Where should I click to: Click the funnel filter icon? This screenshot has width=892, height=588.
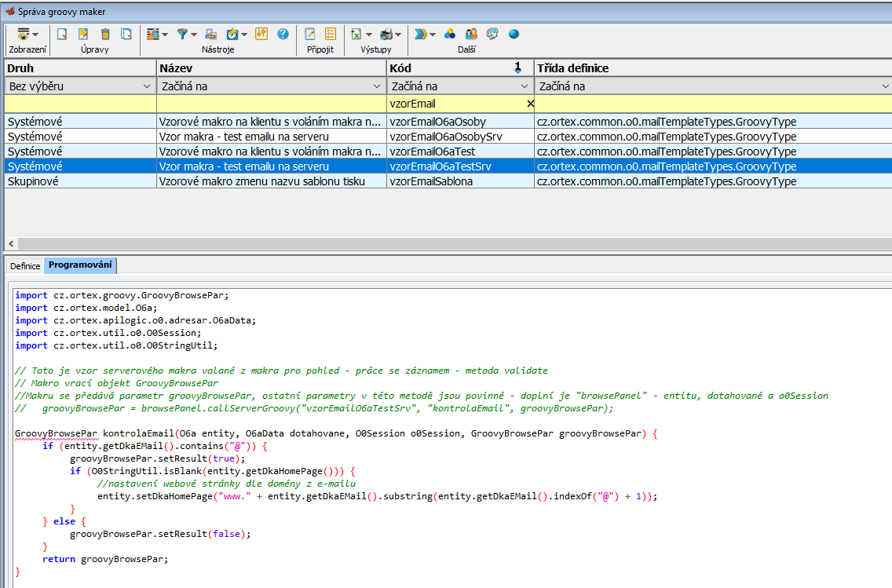(x=182, y=34)
